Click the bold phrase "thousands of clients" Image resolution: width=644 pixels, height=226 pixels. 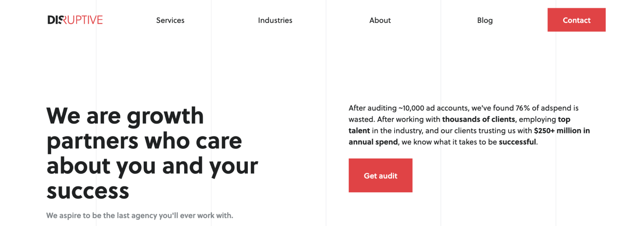(x=478, y=119)
